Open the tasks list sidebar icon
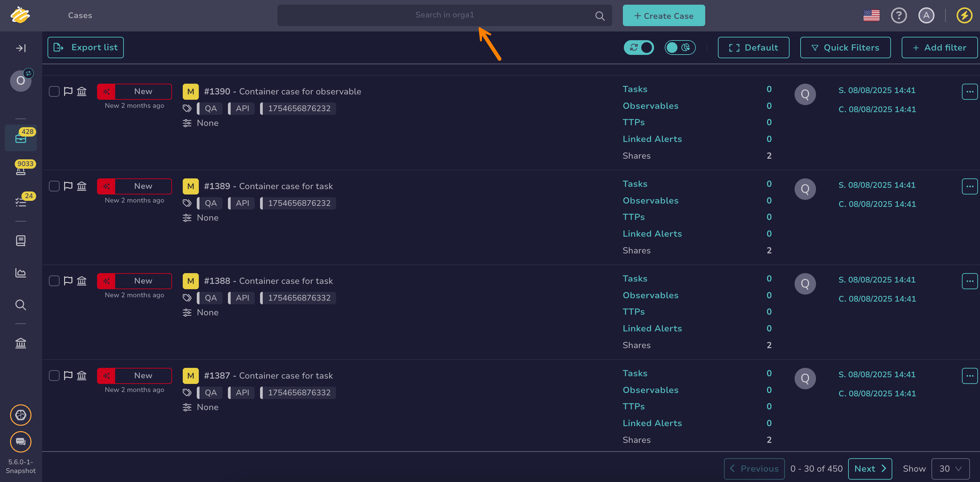This screenshot has height=482, width=980. [x=20, y=202]
